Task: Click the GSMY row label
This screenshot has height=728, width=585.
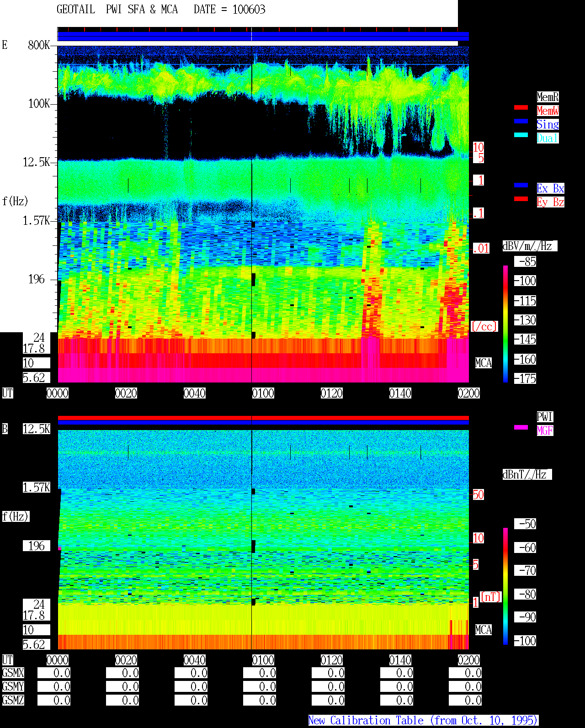Action: (x=13, y=686)
